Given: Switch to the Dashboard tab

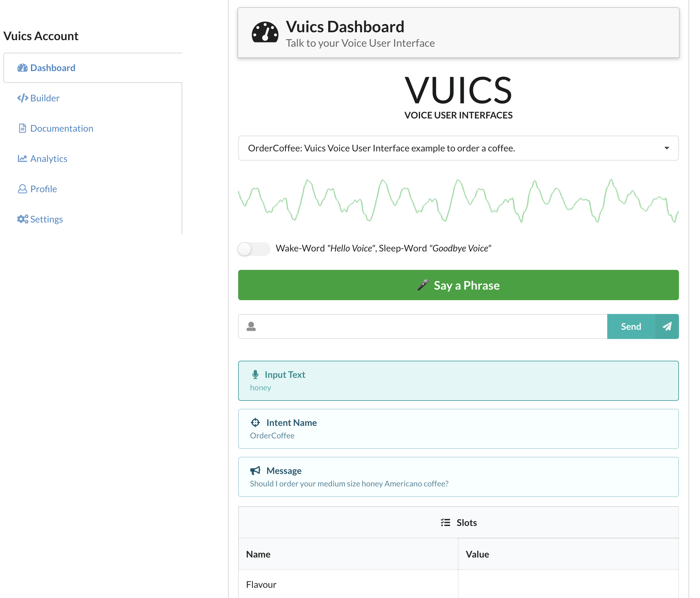Looking at the screenshot, I should click(x=53, y=67).
